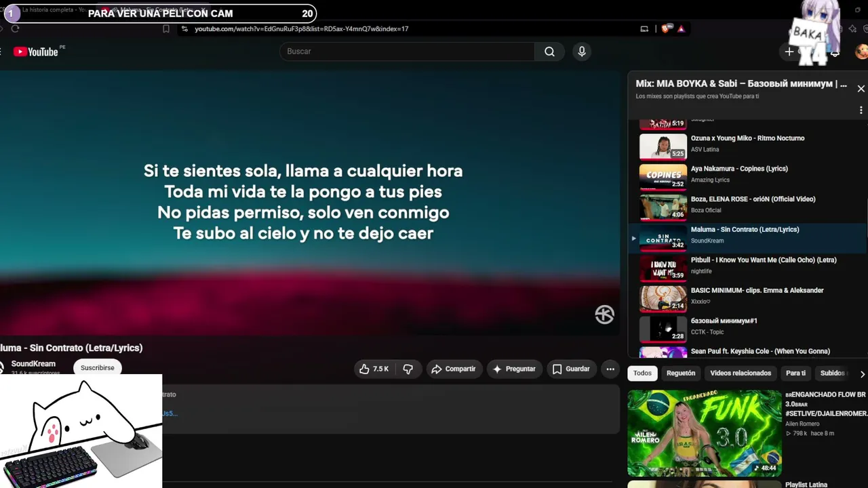
Task: Open the truncated blue link in the description
Action: pyautogui.click(x=170, y=413)
